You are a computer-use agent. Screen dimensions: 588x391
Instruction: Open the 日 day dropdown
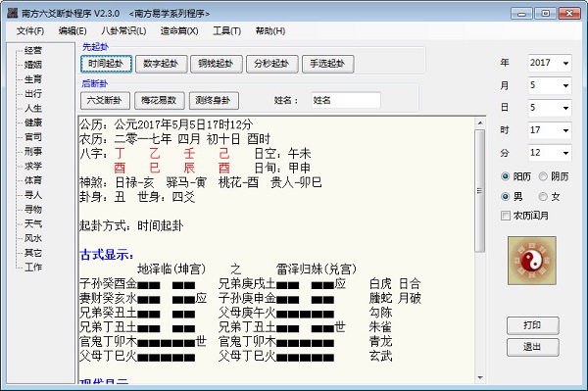[x=565, y=108]
